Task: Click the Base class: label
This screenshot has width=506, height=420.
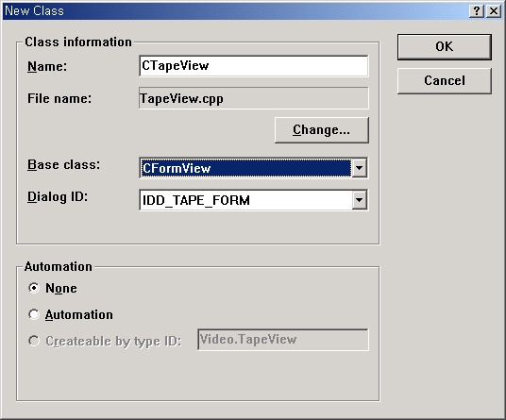Action: coord(63,165)
